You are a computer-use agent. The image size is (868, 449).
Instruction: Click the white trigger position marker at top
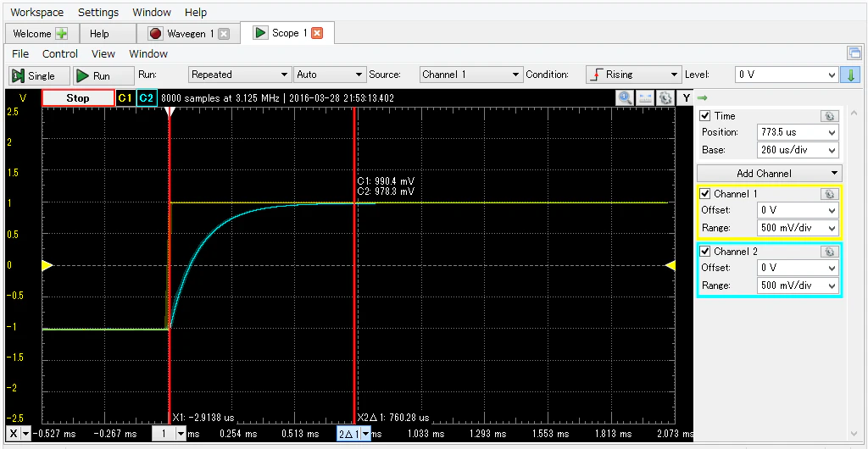(x=170, y=112)
